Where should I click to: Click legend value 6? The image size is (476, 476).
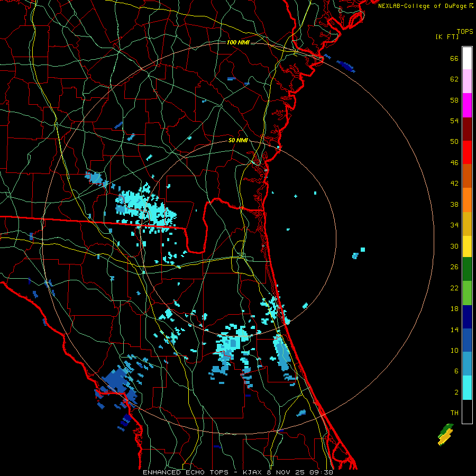point(456,371)
